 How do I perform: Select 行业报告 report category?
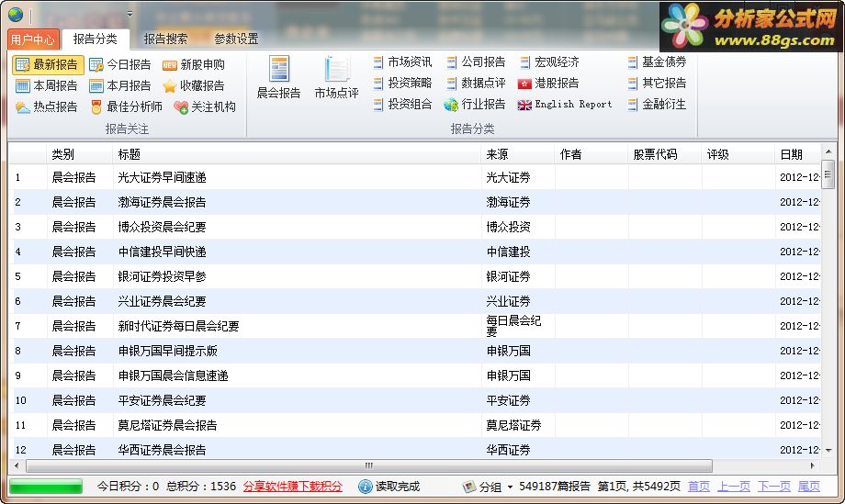[475, 104]
